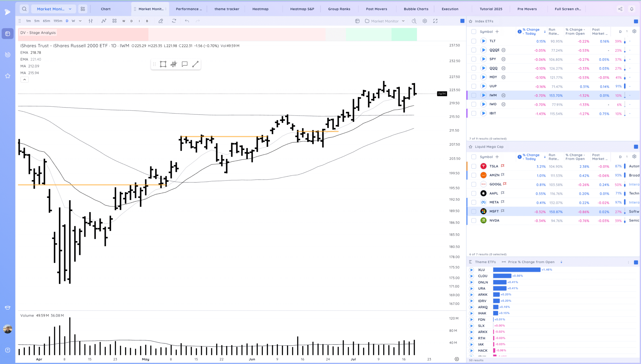Click the notification bell icon
This screenshot has width=641, height=364.
[x=632, y=9]
